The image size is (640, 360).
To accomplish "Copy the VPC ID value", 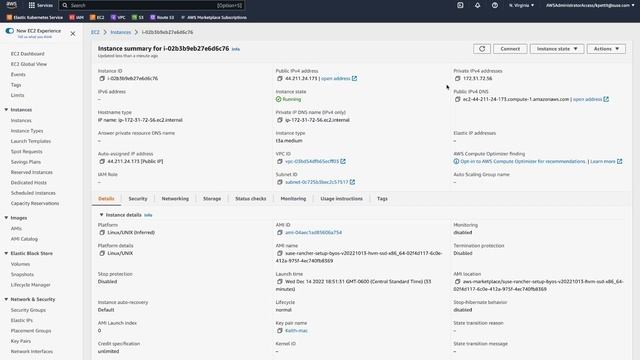I will (280, 161).
